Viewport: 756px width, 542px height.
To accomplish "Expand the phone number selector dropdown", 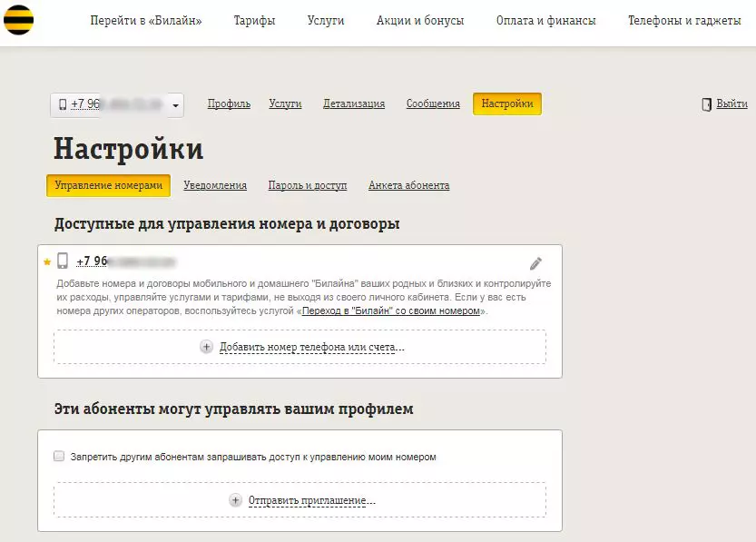I will click(x=175, y=105).
